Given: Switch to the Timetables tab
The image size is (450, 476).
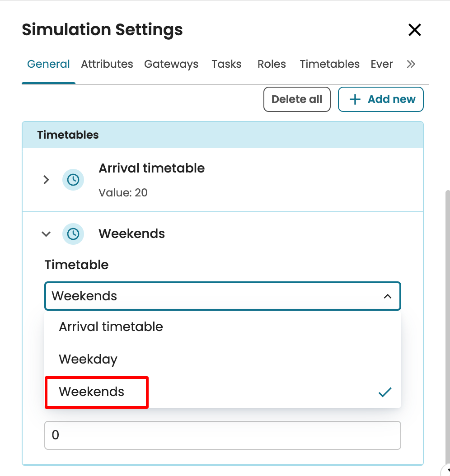Looking at the screenshot, I should [x=329, y=64].
